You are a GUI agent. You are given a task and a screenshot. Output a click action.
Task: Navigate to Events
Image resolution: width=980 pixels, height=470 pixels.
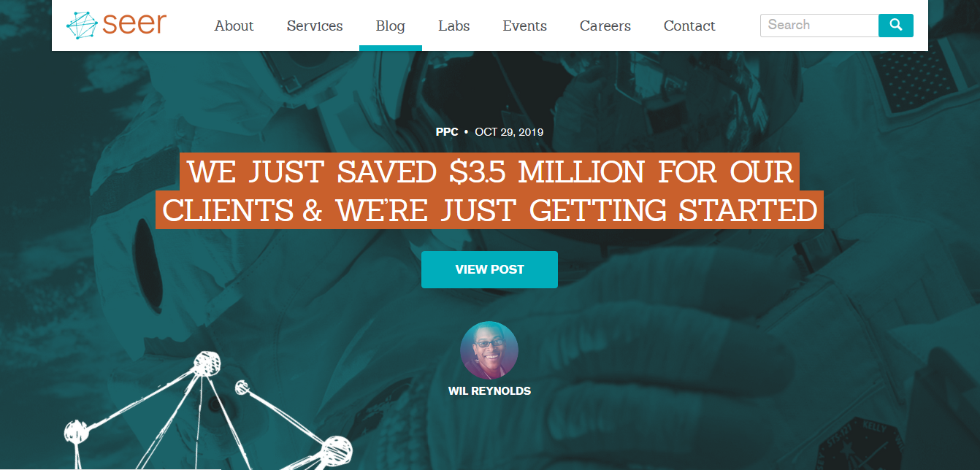[524, 26]
